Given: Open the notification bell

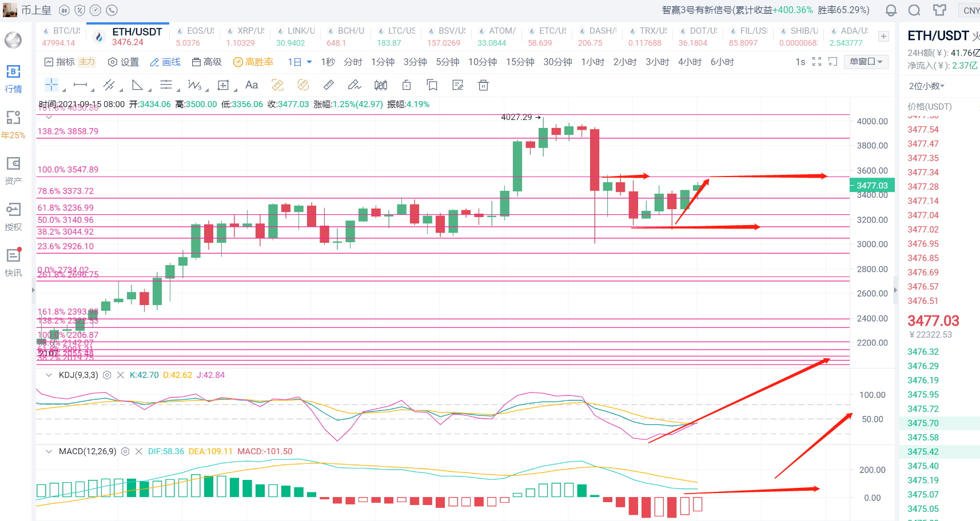Looking at the screenshot, I should 891,10.
